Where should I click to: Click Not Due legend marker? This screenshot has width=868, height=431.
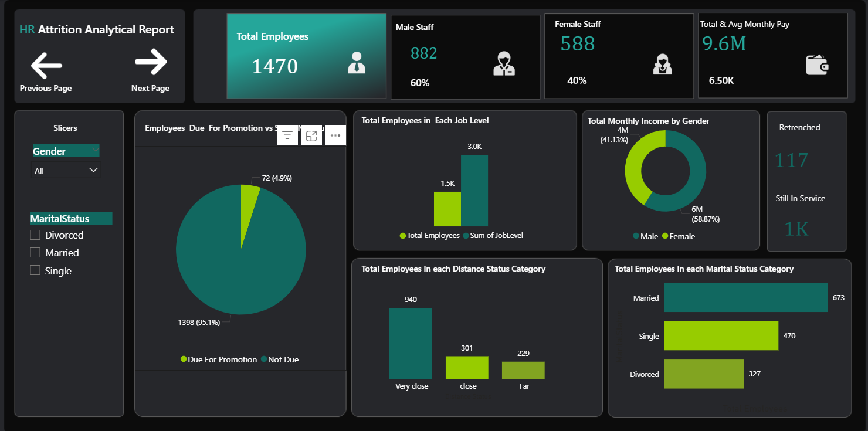pos(264,359)
